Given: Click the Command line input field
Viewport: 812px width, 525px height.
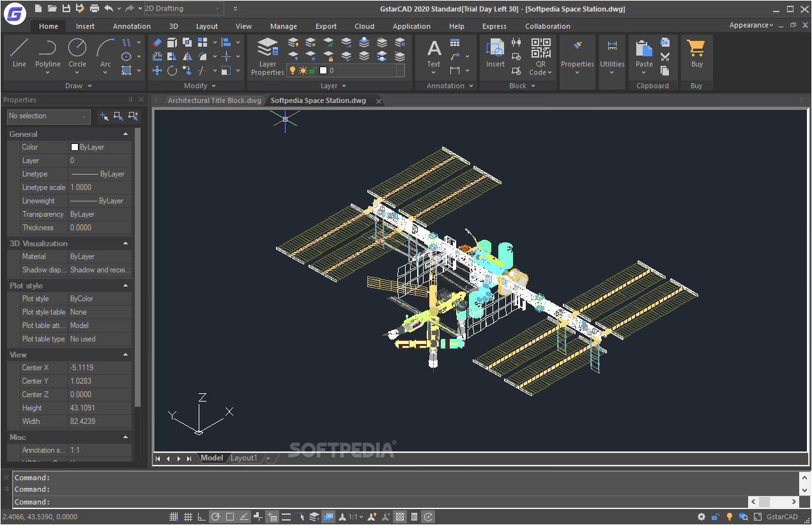Looking at the screenshot, I should (x=380, y=502).
